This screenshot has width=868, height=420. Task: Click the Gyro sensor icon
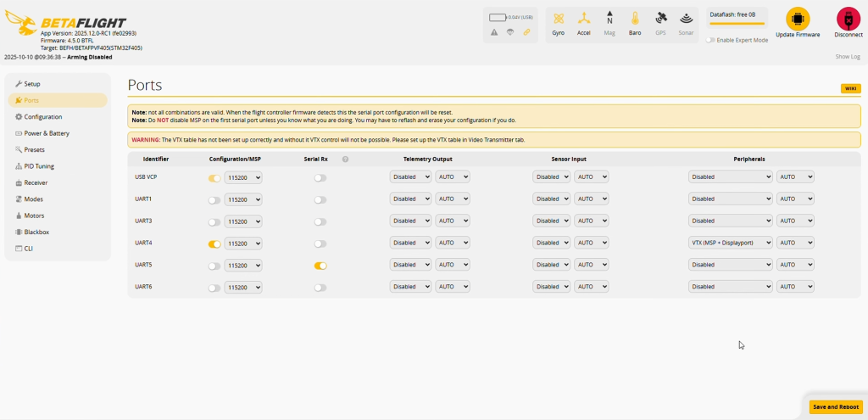(x=558, y=20)
